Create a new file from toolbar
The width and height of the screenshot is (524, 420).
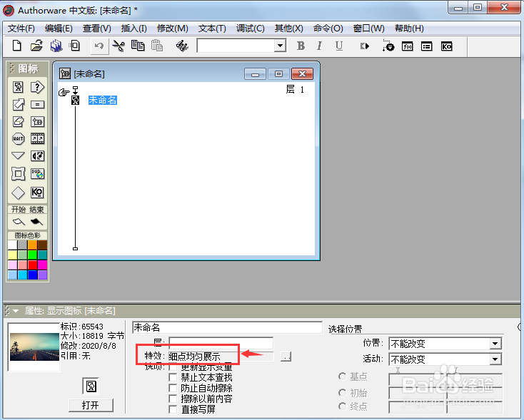16,46
